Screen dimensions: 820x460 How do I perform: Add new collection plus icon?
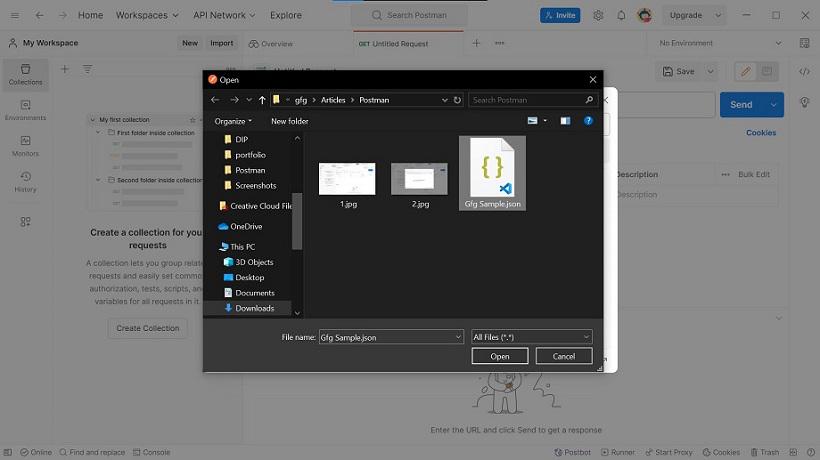click(x=64, y=69)
